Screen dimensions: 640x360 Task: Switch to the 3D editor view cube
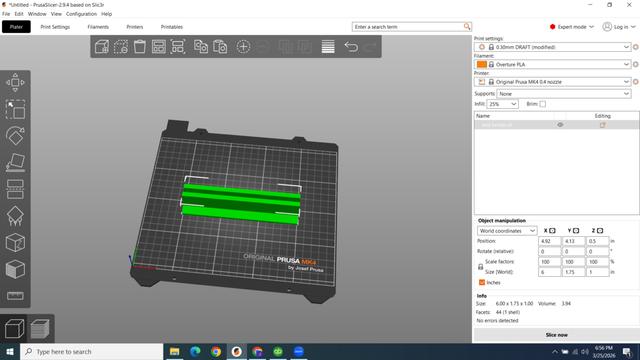click(x=14, y=329)
